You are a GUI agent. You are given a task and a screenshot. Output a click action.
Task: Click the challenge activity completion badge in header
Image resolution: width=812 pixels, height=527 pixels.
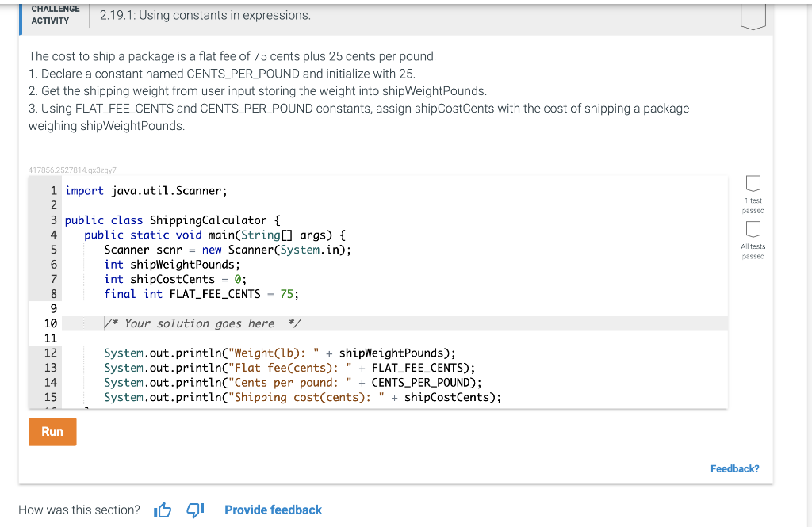point(753,17)
